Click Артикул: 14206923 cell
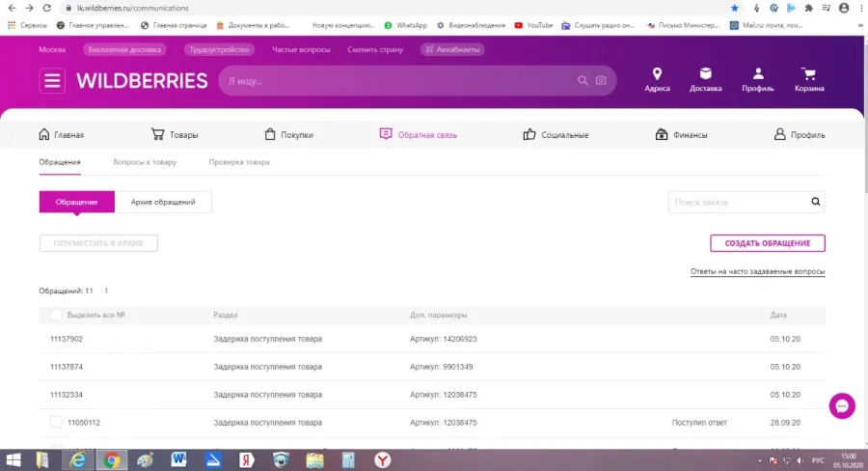Image resolution: width=868 pixels, height=471 pixels. [x=443, y=339]
